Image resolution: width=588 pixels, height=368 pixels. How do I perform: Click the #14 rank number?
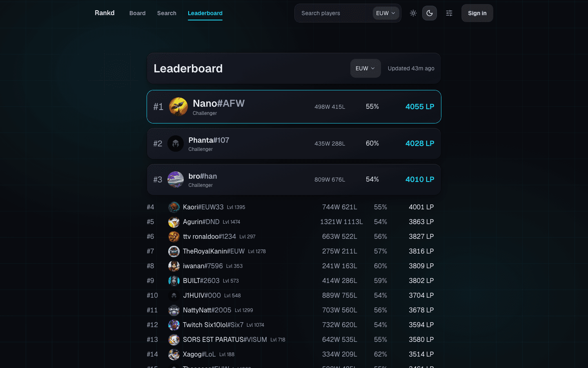pyautogui.click(x=152, y=355)
